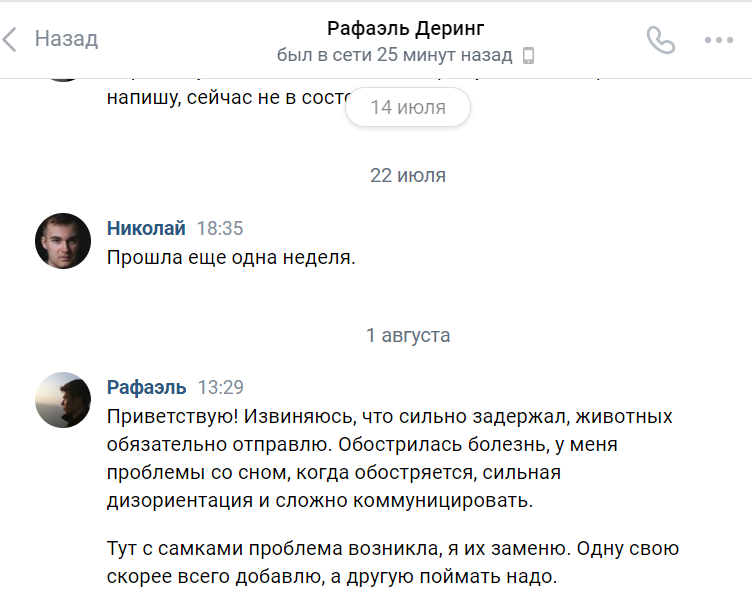The image size is (752, 610).
Task: Click the mobile device icon beside last-seen status
Action: (x=529, y=56)
